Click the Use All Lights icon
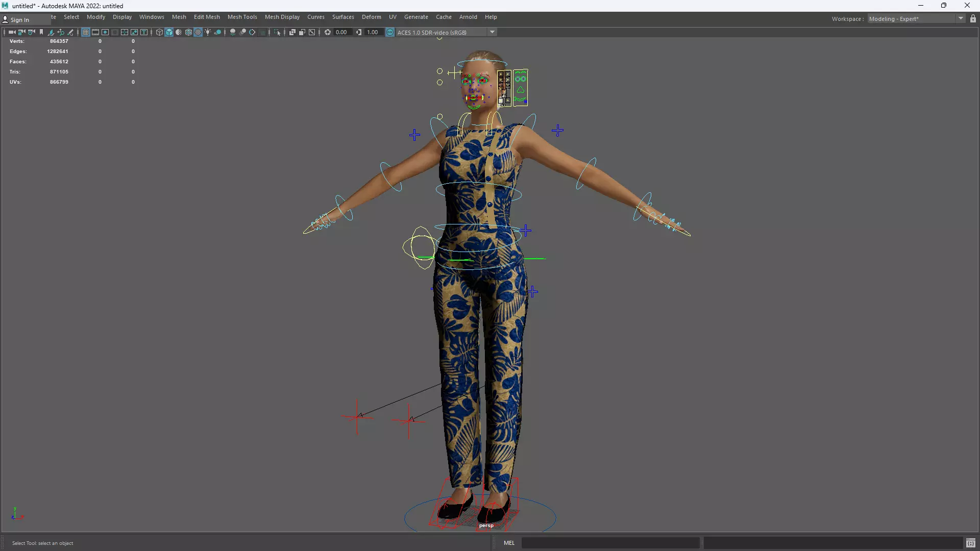The height and width of the screenshot is (551, 980). pos(208,32)
